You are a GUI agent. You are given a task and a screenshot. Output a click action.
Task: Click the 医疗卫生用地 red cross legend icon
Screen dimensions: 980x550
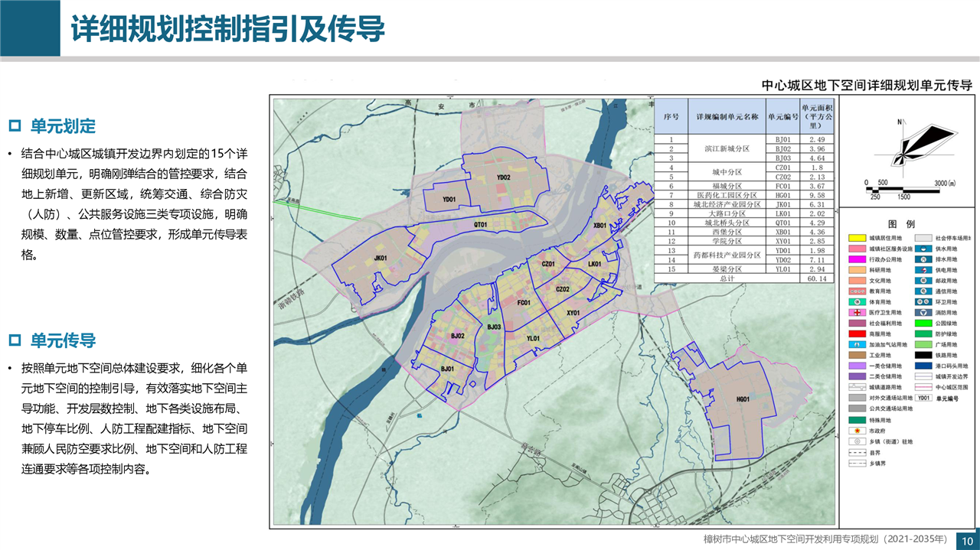pyautogui.click(x=856, y=313)
